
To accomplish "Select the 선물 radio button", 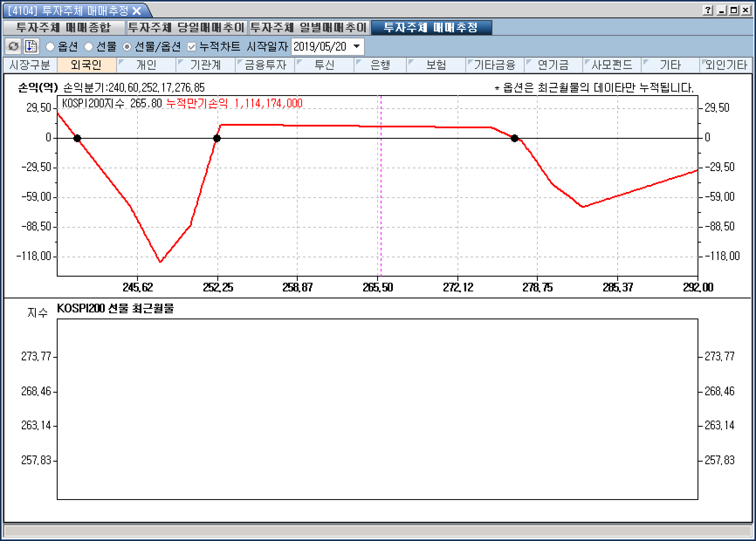I will (89, 47).
